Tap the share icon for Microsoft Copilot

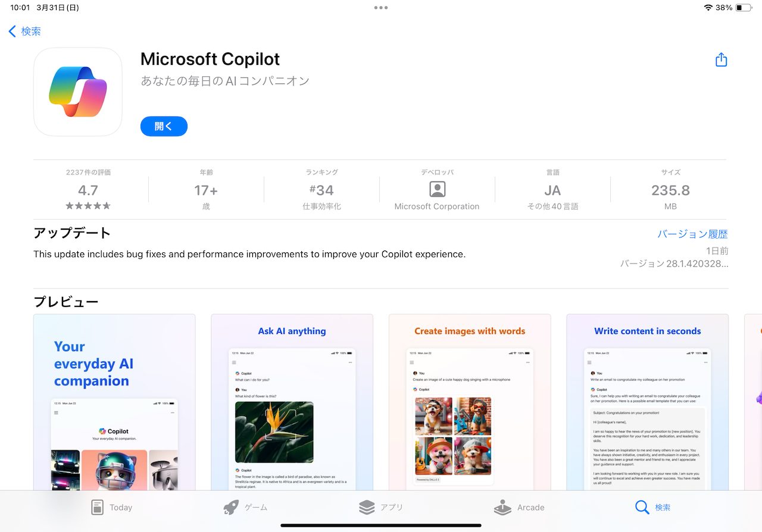click(x=721, y=60)
